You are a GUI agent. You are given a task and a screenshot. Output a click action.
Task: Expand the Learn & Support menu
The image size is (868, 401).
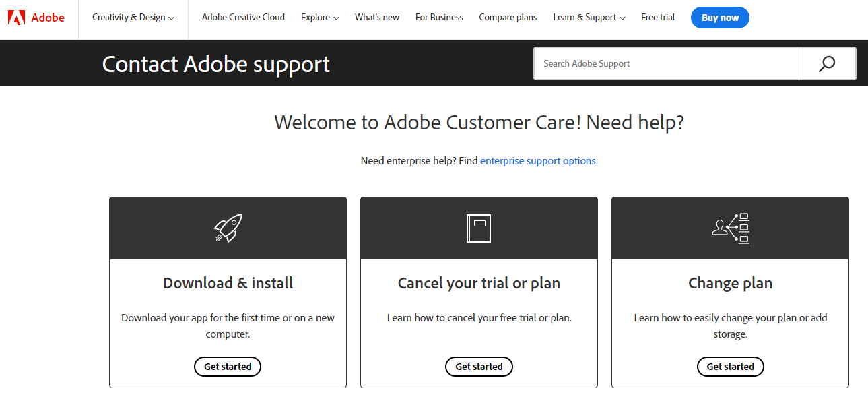[x=589, y=17]
